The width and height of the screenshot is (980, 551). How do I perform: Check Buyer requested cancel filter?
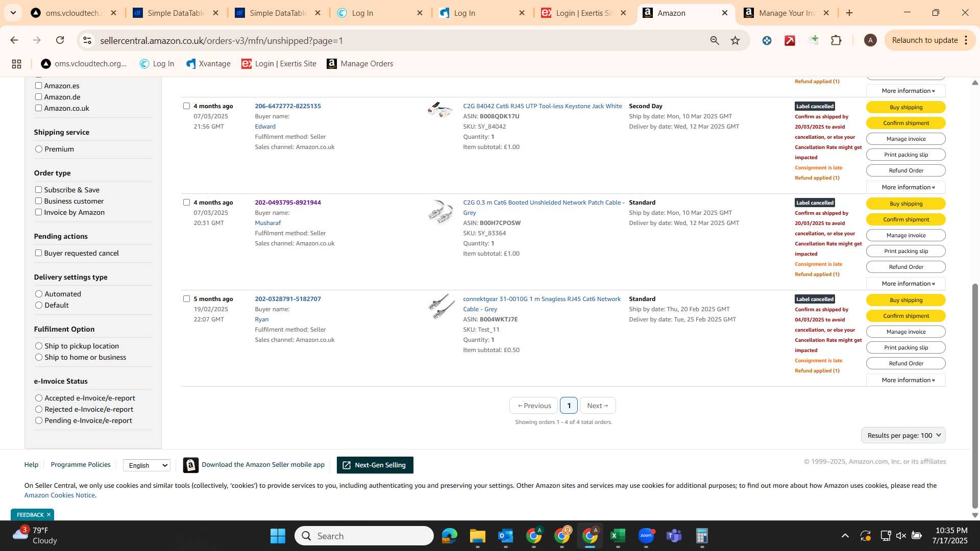[38, 253]
